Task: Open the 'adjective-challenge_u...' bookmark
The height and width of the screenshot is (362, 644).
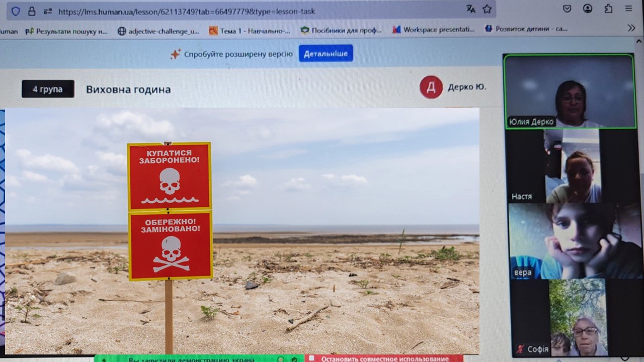Action: [x=158, y=31]
